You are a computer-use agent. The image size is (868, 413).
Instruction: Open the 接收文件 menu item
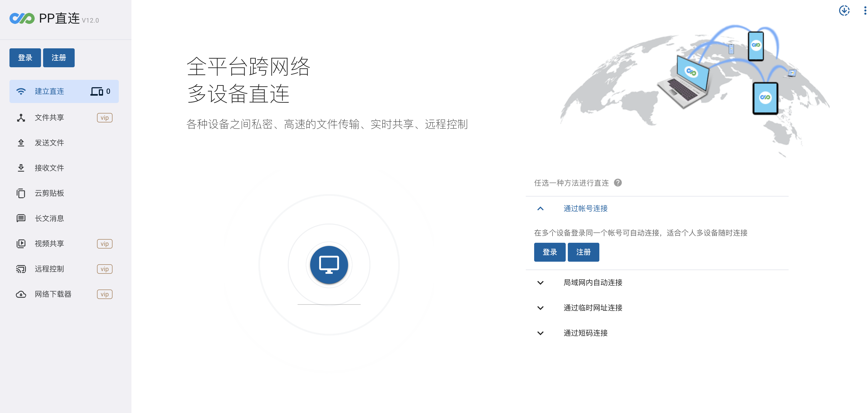pyautogui.click(x=64, y=168)
